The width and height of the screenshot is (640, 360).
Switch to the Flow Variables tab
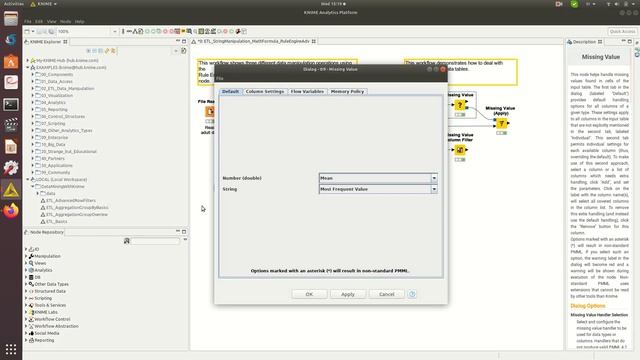[x=307, y=91]
